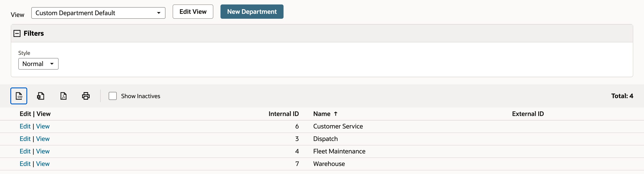Open the Custom Department Default view dropdown
The image size is (644, 174).
98,13
